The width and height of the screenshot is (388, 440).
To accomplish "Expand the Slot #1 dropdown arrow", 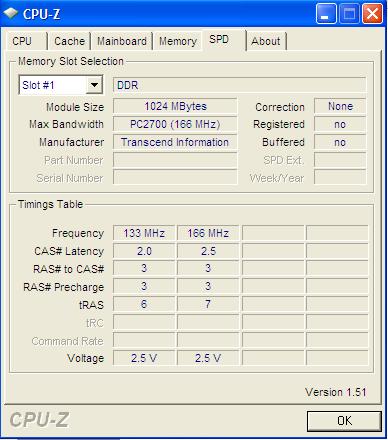I will point(94,85).
